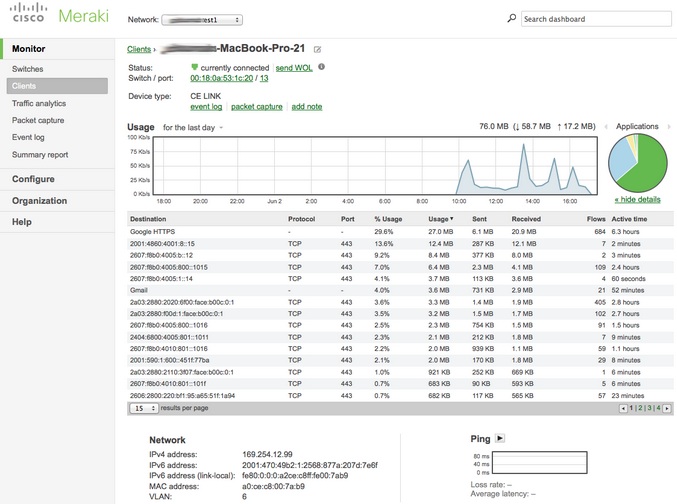Image resolution: width=677 pixels, height=504 pixels.
Task: Change the results per page dropdown
Action: 143,408
